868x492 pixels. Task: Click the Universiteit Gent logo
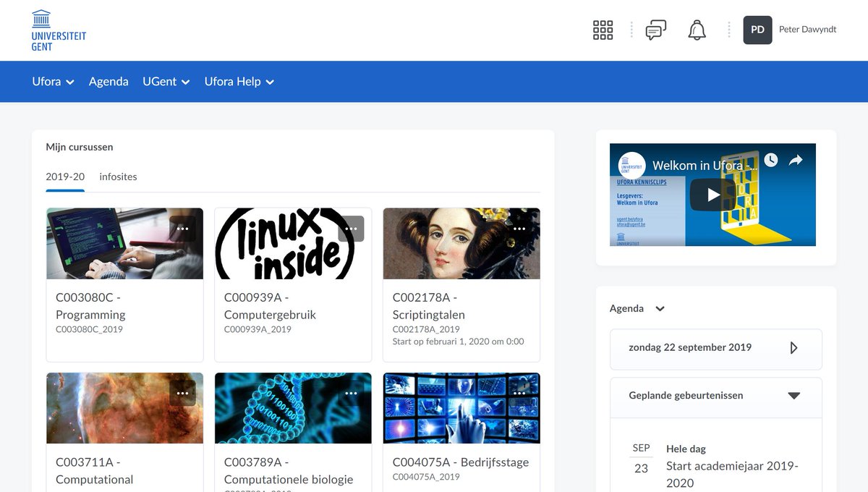coord(59,30)
